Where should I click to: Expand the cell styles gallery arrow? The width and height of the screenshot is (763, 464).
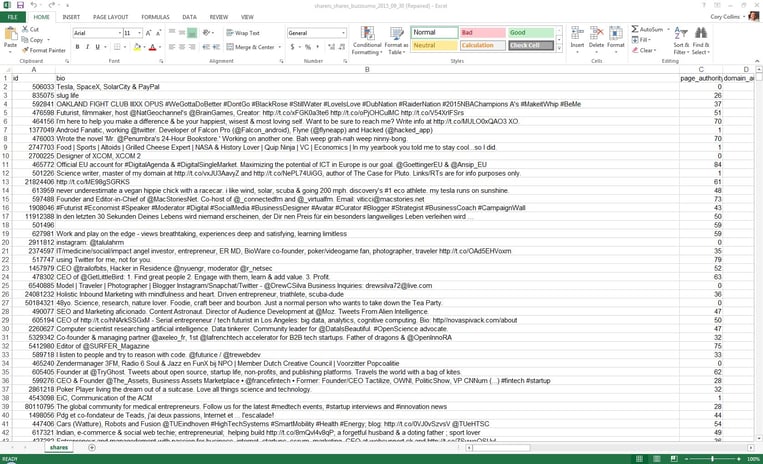coord(560,48)
